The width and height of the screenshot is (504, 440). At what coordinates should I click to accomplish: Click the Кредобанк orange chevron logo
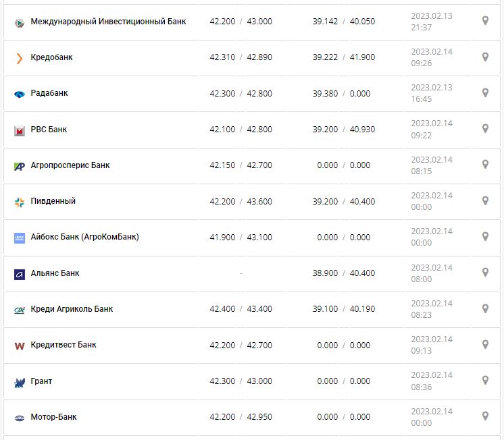tap(19, 58)
